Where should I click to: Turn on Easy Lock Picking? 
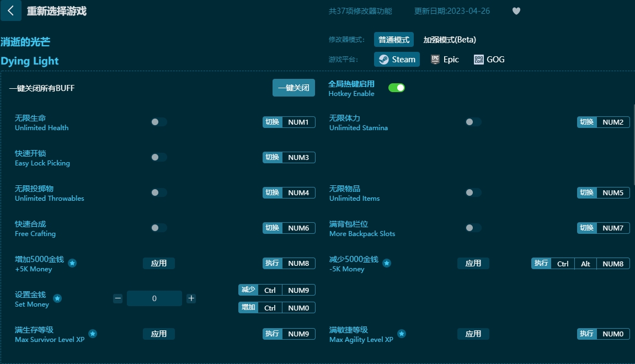point(159,157)
